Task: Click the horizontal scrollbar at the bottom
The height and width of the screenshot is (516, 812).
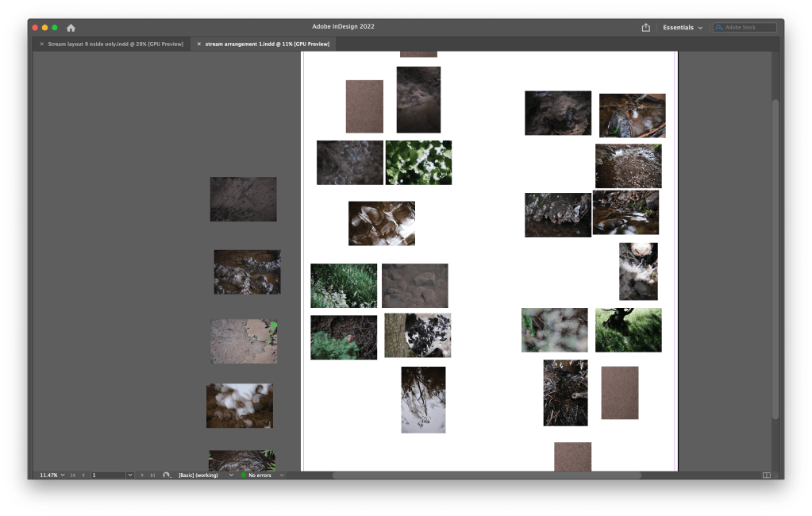Action: [x=486, y=476]
